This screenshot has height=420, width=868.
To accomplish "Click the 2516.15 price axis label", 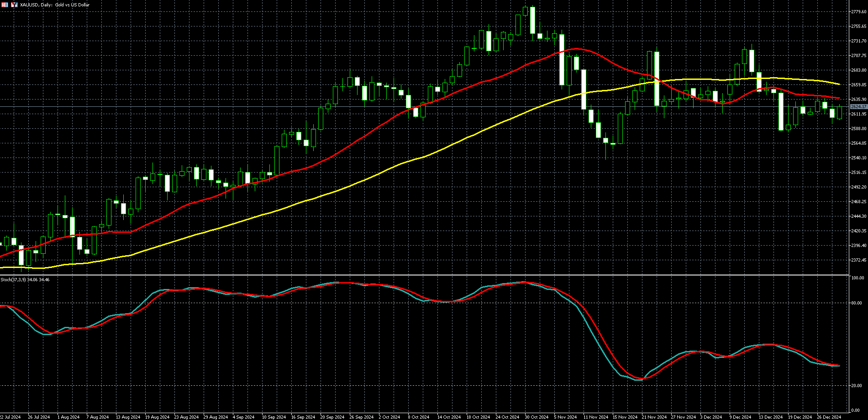I will click(x=859, y=173).
